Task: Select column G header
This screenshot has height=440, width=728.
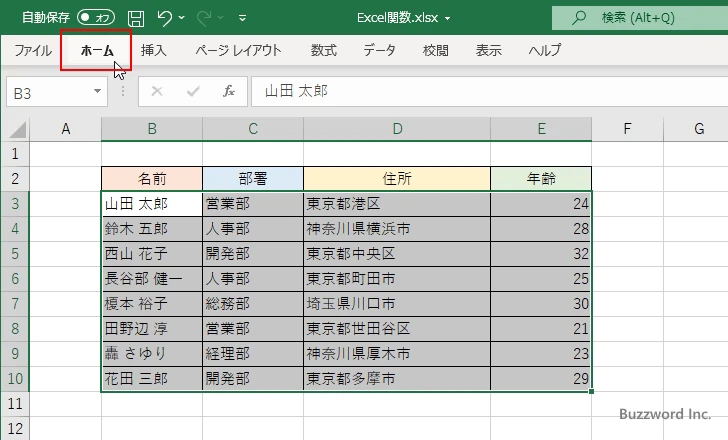Action: tap(696, 129)
